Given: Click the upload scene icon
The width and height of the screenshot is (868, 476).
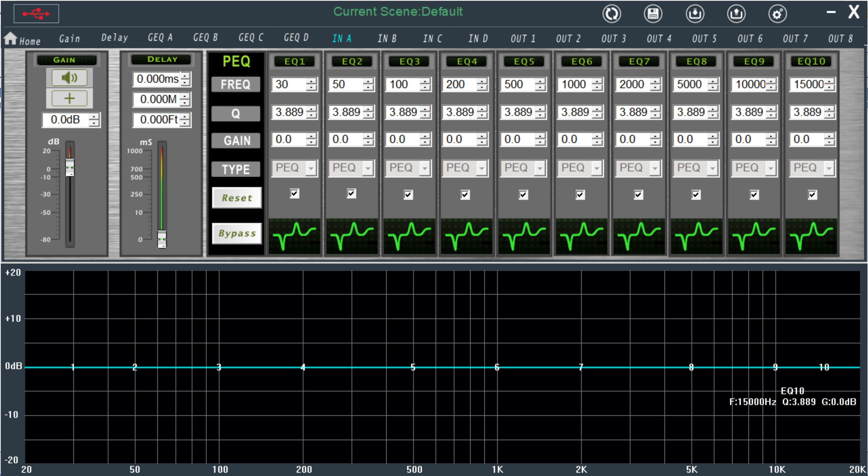Looking at the screenshot, I should 736,14.
